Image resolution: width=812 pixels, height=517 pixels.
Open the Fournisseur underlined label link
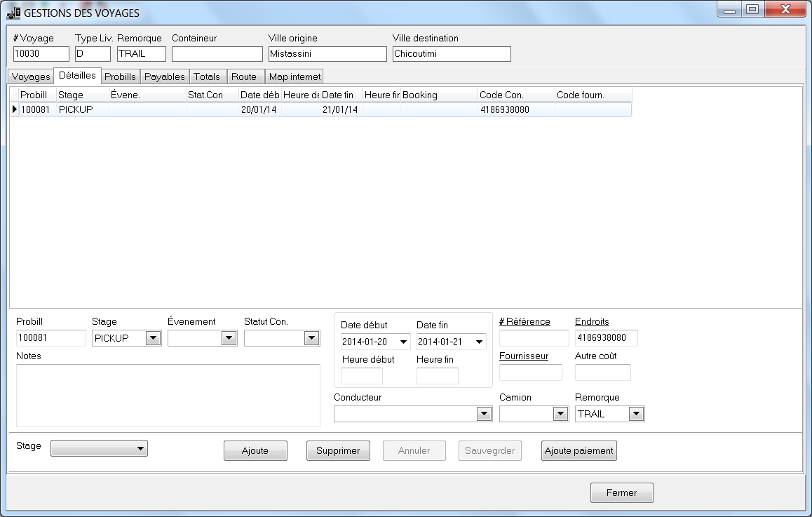point(523,356)
